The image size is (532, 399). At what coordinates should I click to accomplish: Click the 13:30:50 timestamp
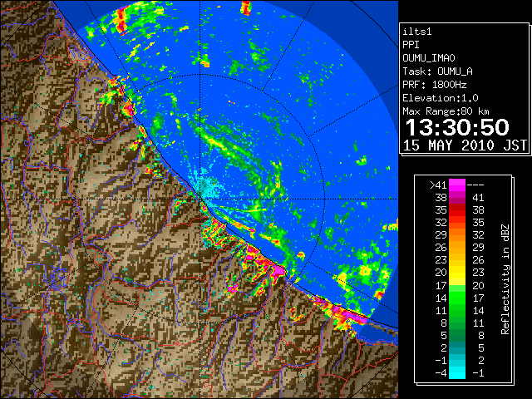click(x=457, y=127)
